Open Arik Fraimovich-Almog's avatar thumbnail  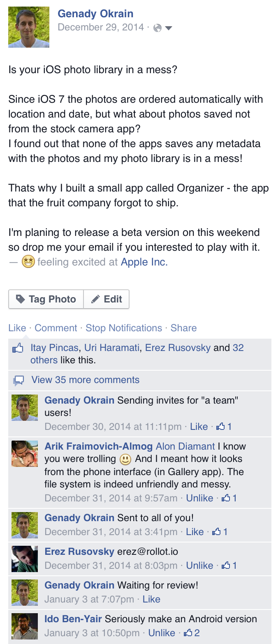click(25, 455)
